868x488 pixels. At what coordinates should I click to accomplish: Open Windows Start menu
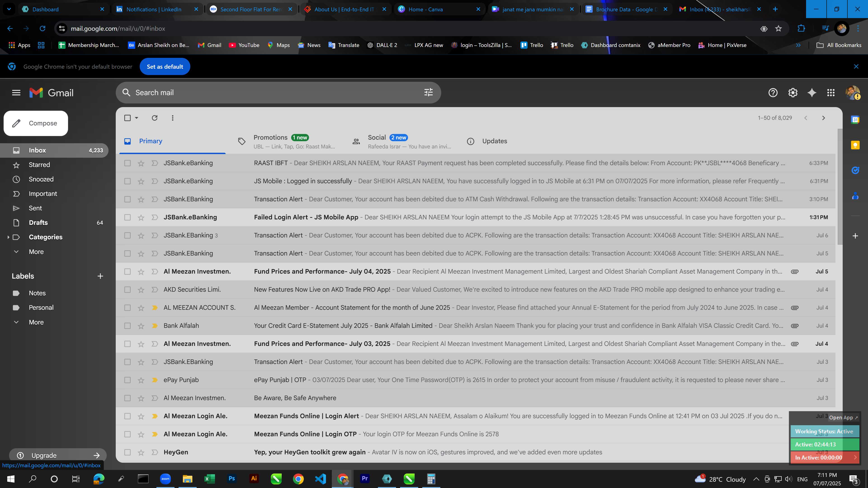(11, 479)
